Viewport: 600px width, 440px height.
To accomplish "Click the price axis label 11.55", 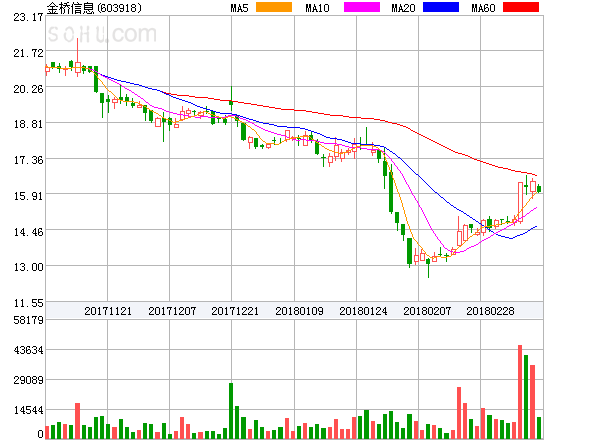I will click(x=28, y=303).
